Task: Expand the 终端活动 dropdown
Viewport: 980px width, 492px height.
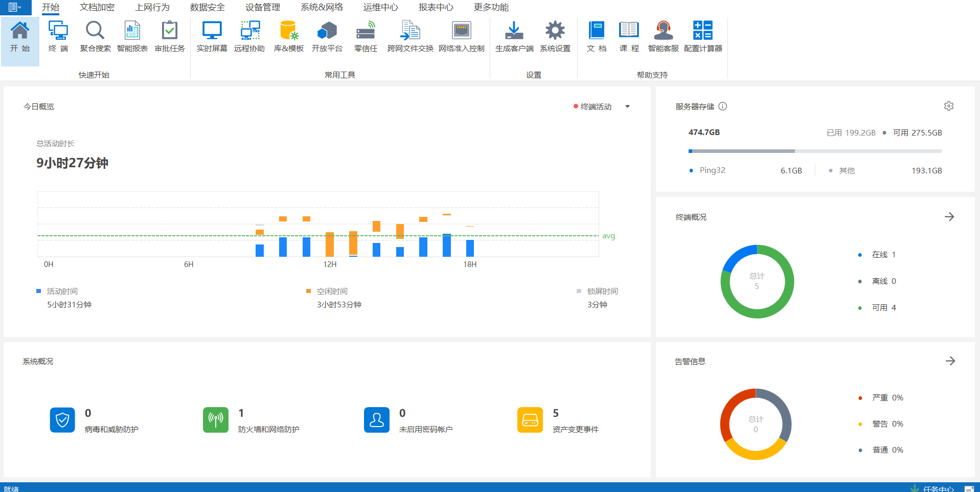Action: click(627, 106)
